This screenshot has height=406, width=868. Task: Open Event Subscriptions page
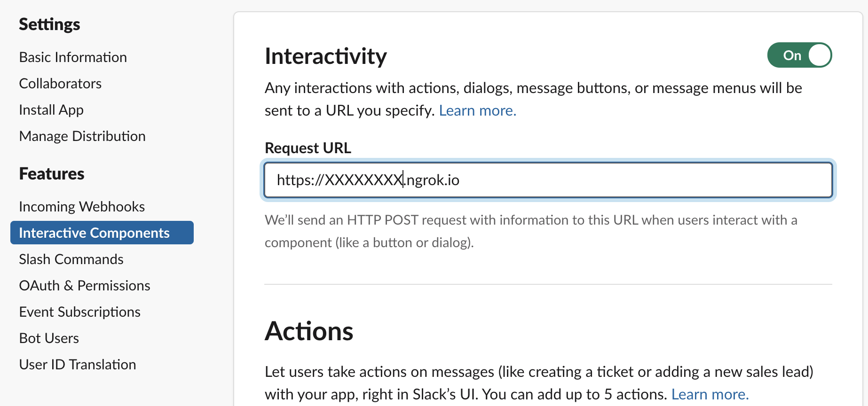coord(79,312)
